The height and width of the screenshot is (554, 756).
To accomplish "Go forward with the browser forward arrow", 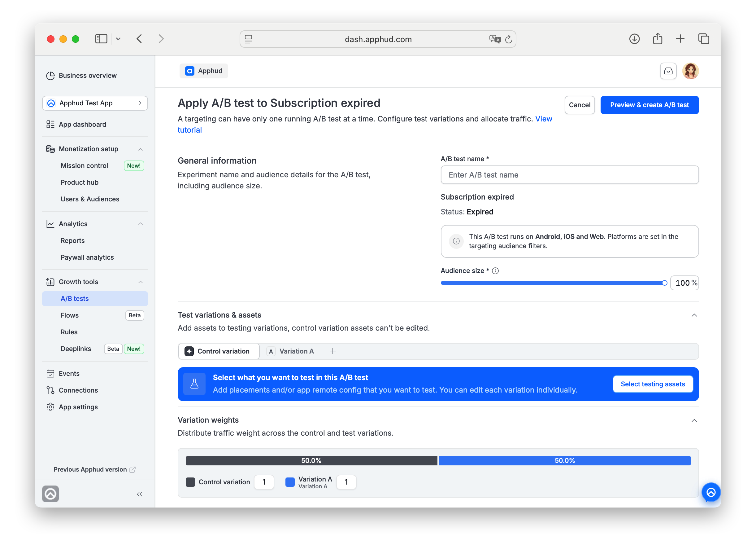I will 161,39.
